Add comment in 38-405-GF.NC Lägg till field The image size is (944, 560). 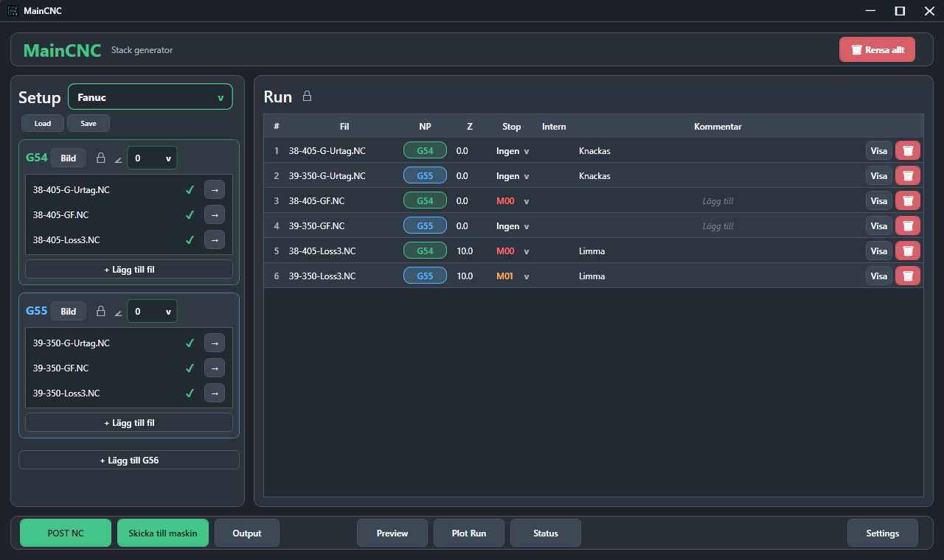[718, 201]
